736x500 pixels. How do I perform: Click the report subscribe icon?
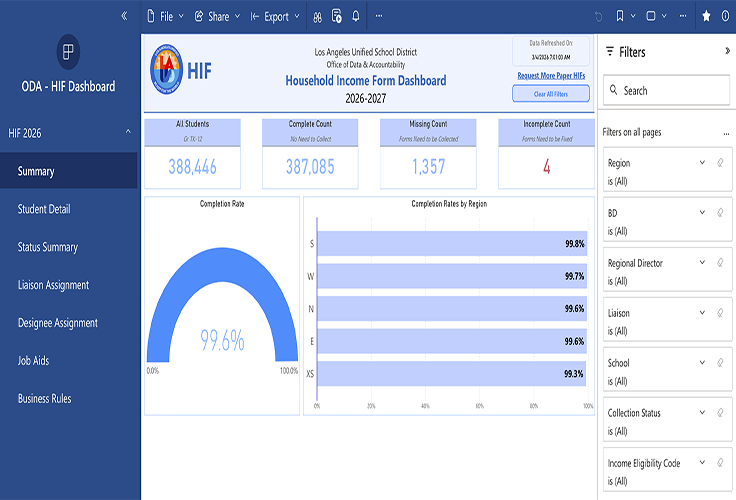[x=337, y=16]
